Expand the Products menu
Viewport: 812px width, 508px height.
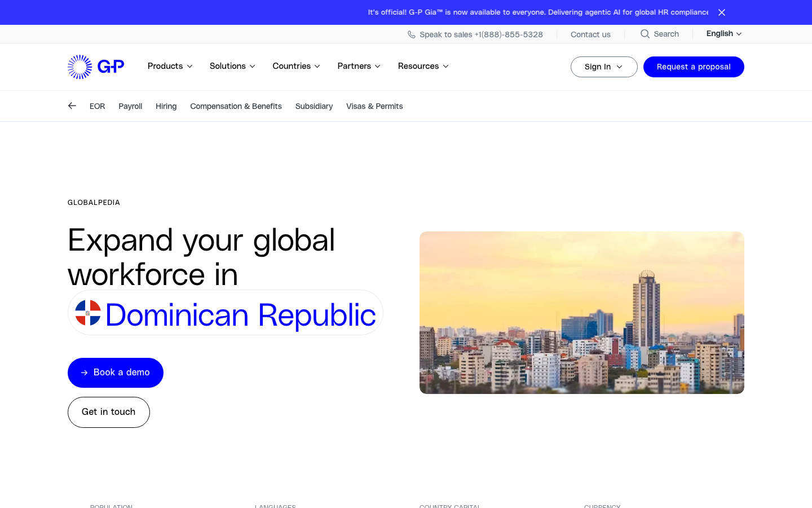[x=170, y=66]
